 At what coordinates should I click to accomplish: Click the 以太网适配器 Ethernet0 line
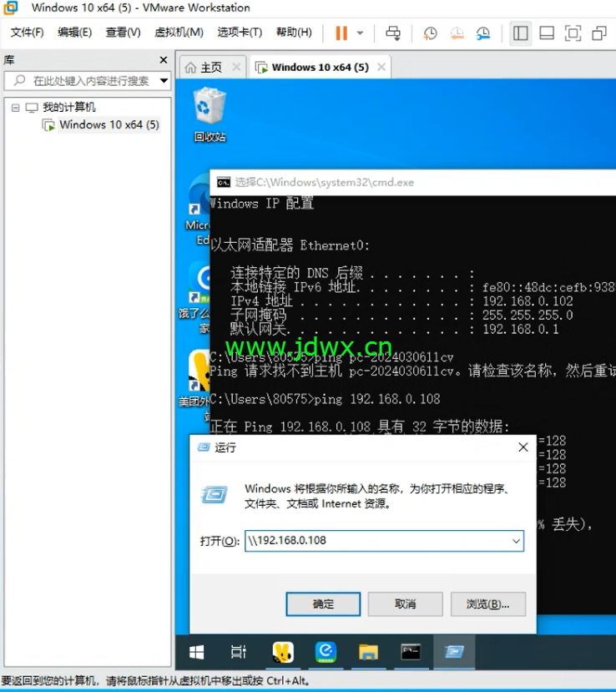pyautogui.click(x=290, y=245)
